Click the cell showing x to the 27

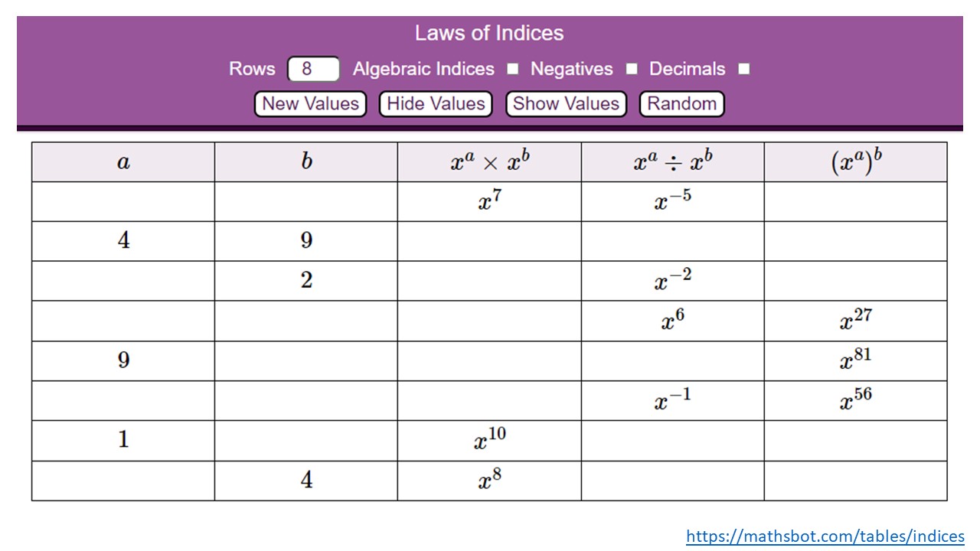click(855, 321)
